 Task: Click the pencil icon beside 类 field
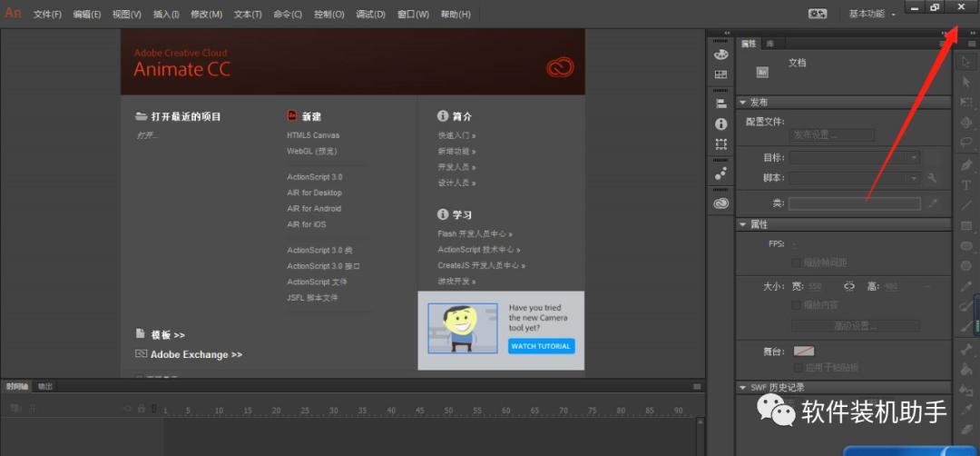(933, 203)
